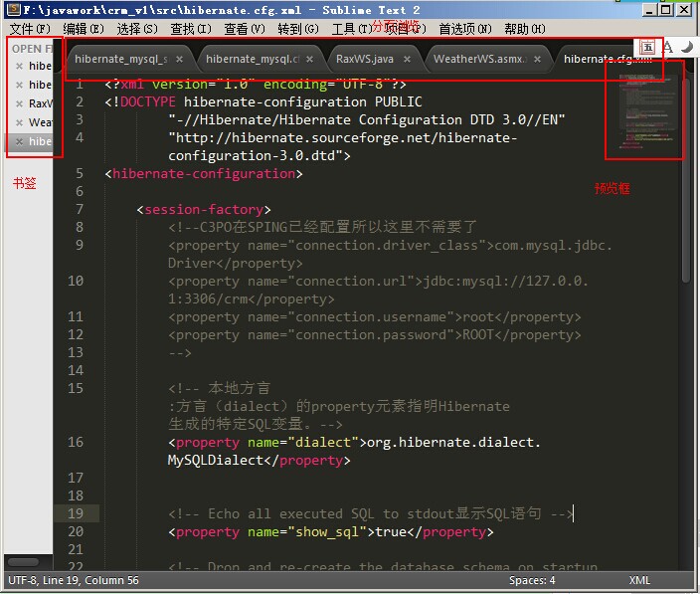This screenshot has width=700, height=594.
Task: Switch to the WeatherWS.asmx tab
Action: [477, 60]
